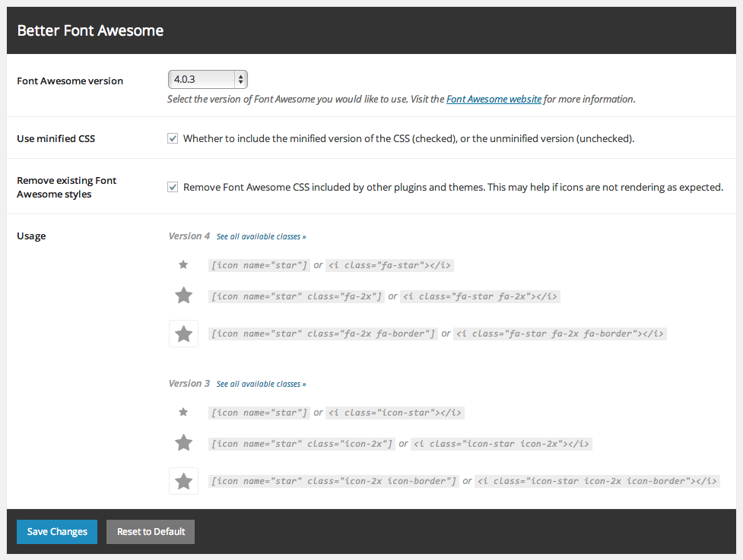This screenshot has width=743, height=560.
Task: Uncheck Remove existing Font Awesome styles
Action: click(x=173, y=187)
